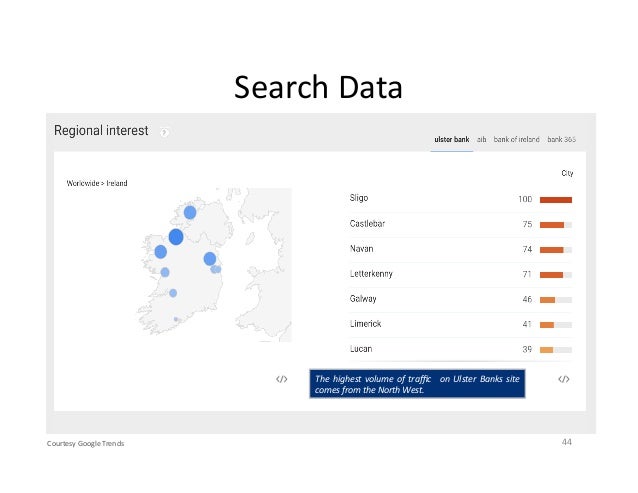This screenshot has width=638, height=493.
Task: Switch to the bank 365 tab
Action: [562, 139]
